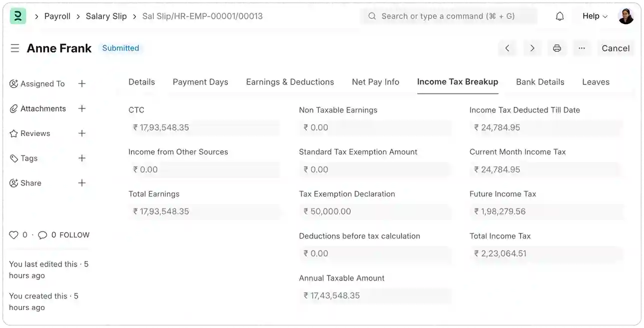Toggle the sidebar with the hamburger icon
Screen dimensions: 644x328
14,48
